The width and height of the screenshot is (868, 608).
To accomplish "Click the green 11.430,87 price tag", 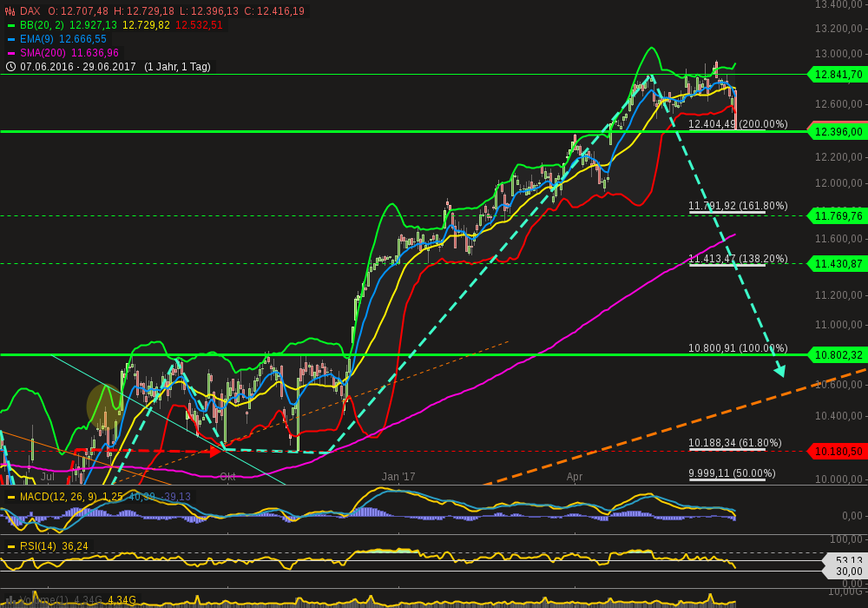I will click(838, 264).
